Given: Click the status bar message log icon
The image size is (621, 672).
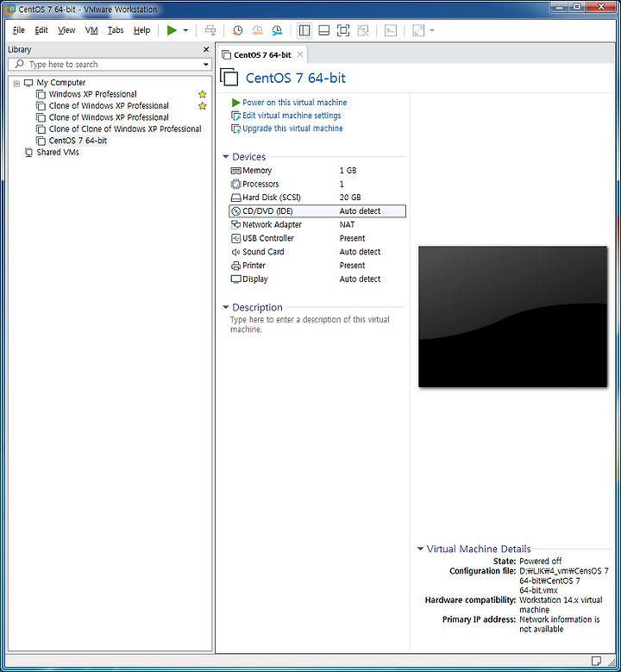Looking at the screenshot, I should (x=596, y=661).
